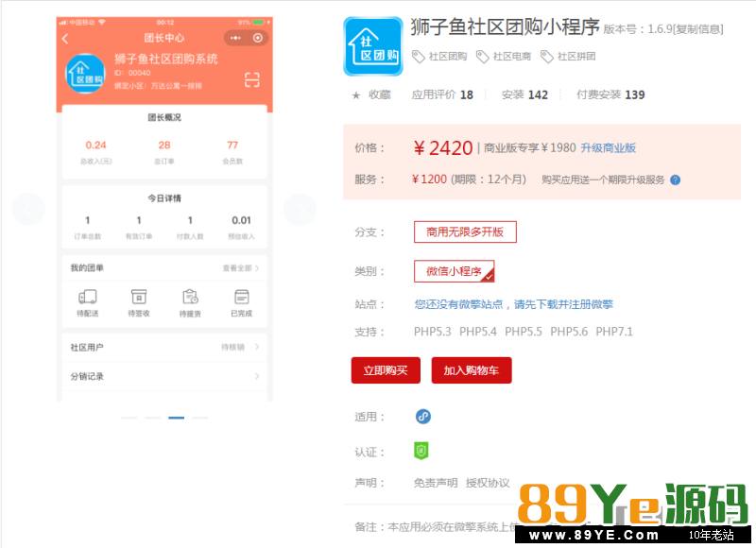
Task: Tap the 待配送 delivery truck icon
Action: [x=88, y=297]
